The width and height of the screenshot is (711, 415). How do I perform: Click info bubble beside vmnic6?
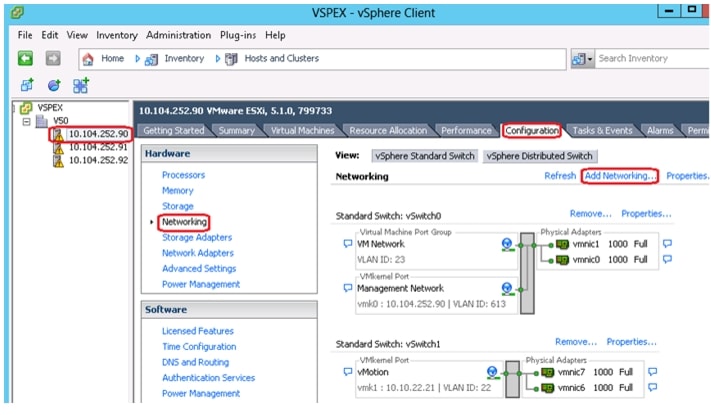pos(653,388)
